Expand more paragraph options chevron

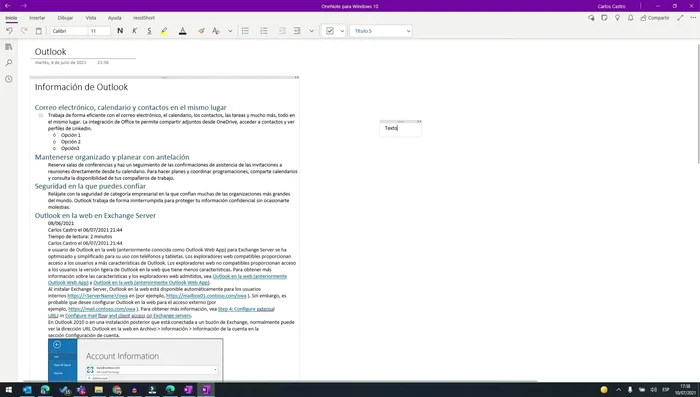(312, 31)
